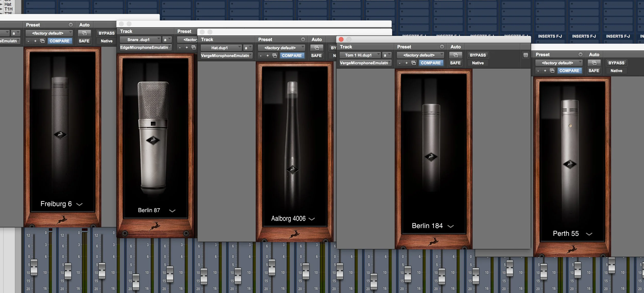
Task: Expand Perth 55 microphone chooser chevron
Action: [589, 234]
